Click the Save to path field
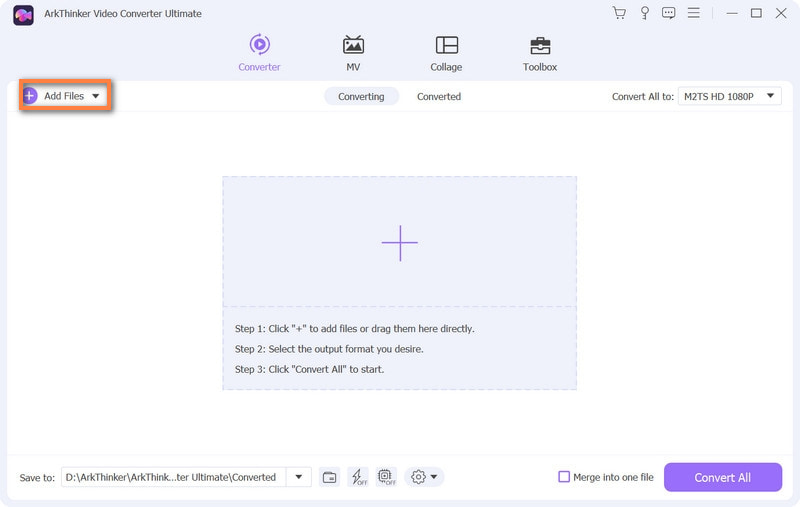Viewport: 800px width, 507px height. point(173,477)
